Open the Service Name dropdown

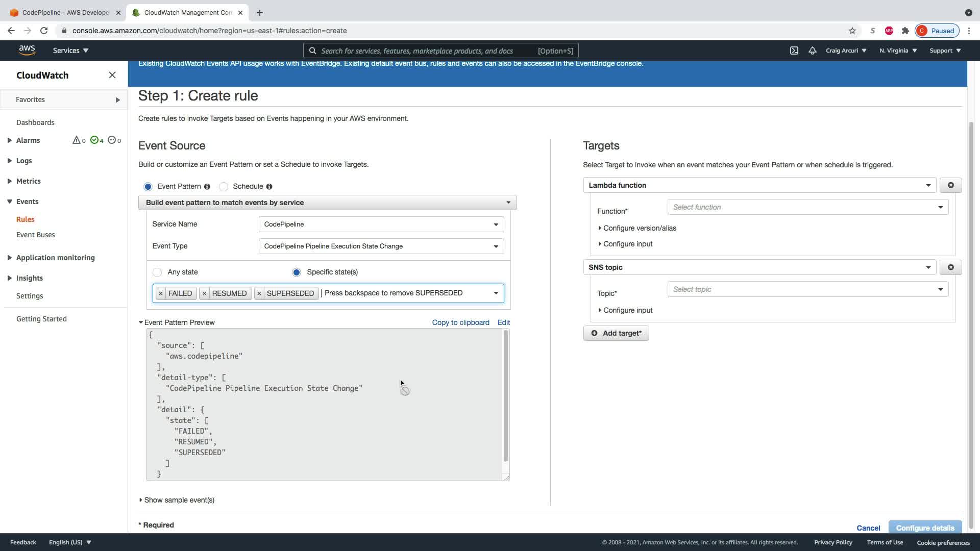381,224
